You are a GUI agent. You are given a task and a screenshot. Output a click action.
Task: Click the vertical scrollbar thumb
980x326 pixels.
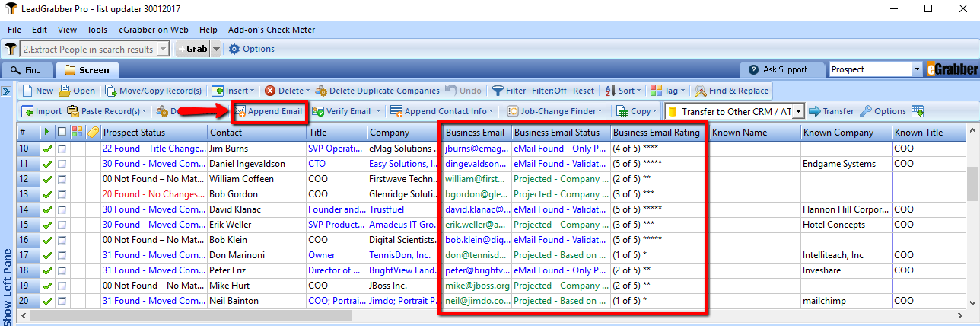(973, 184)
